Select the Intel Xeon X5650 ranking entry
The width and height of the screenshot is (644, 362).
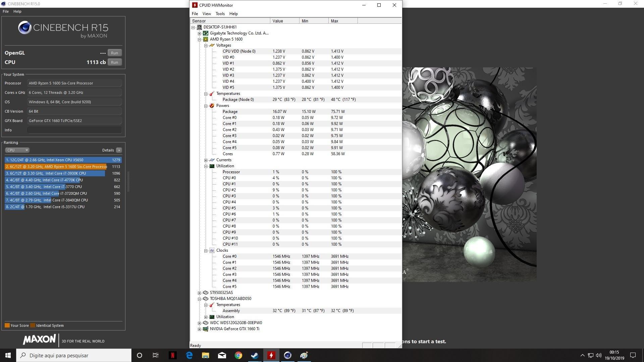coord(63,160)
